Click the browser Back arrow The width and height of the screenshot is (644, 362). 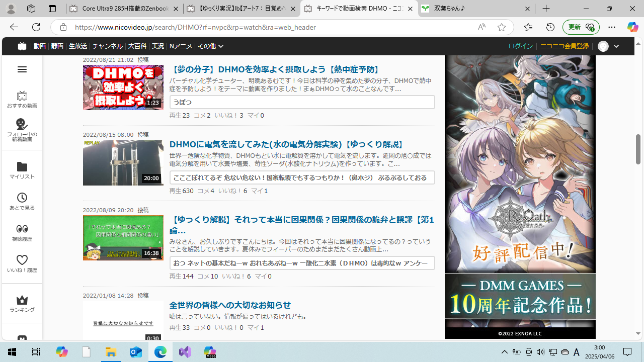click(x=14, y=27)
